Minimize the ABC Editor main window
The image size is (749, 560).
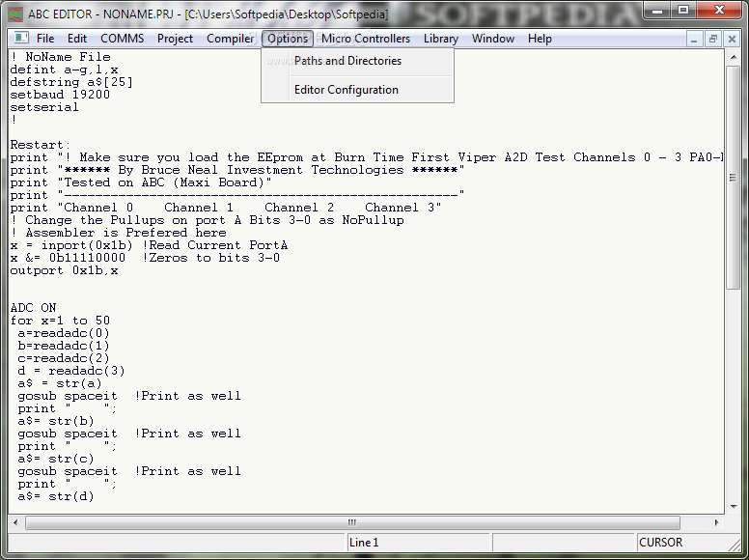click(657, 10)
